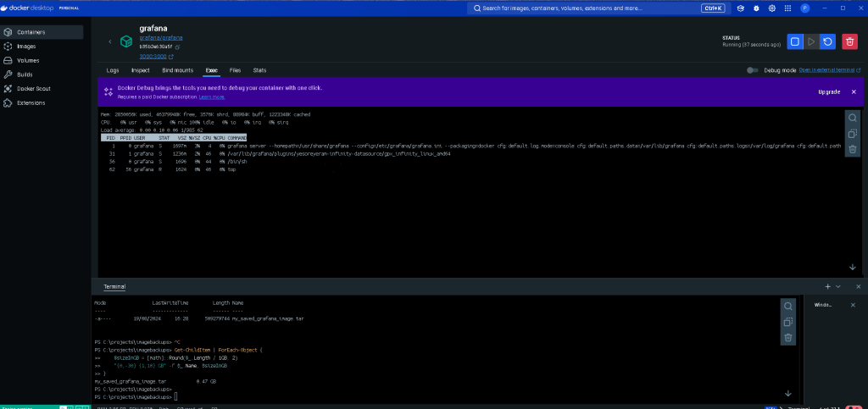Restart the grafana container
The image size is (868, 409).
(827, 41)
